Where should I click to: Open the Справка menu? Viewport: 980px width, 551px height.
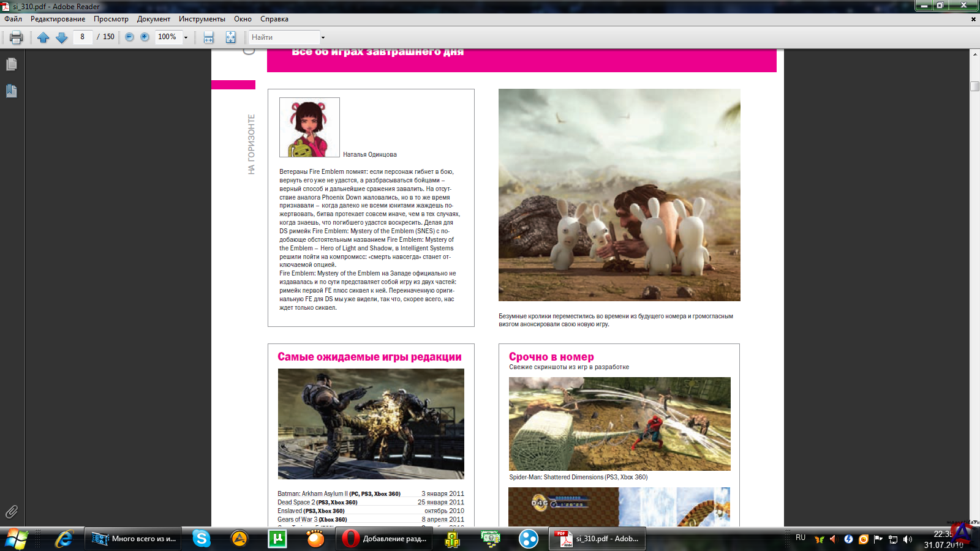click(x=274, y=19)
